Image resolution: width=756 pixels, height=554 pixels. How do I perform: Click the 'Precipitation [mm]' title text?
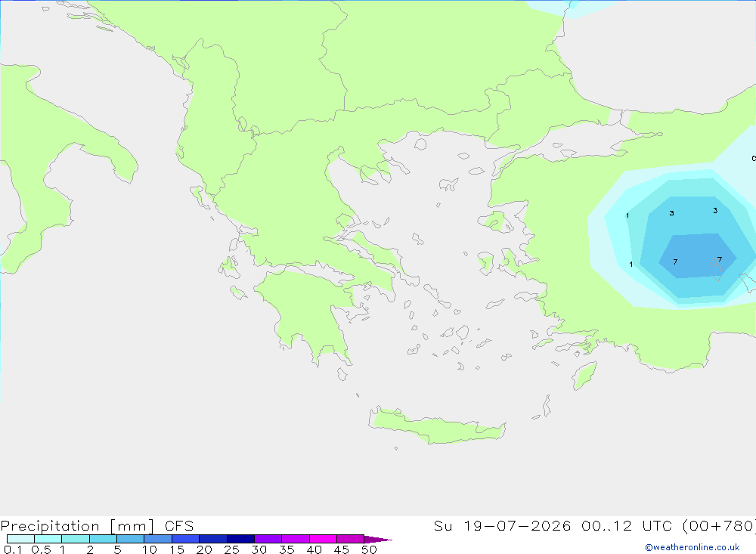pyautogui.click(x=77, y=526)
